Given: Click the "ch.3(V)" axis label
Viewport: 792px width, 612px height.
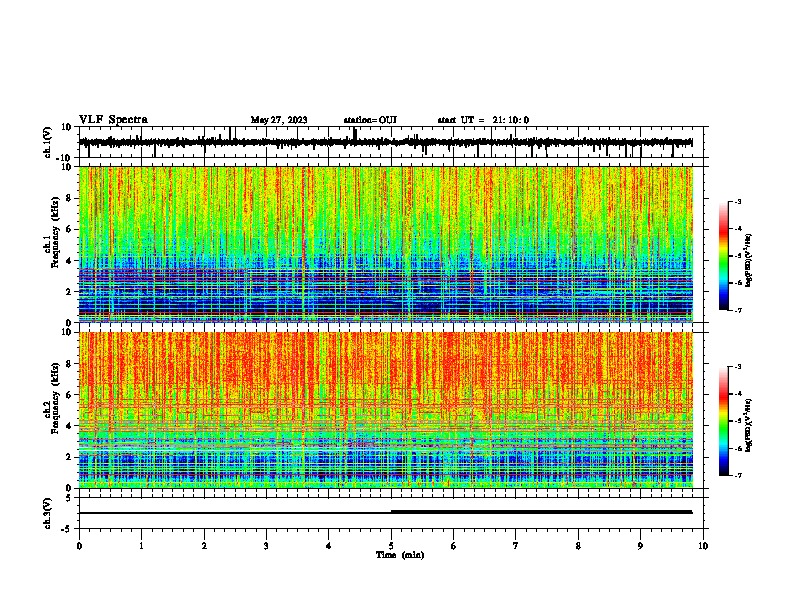Looking at the screenshot, I should point(48,513).
